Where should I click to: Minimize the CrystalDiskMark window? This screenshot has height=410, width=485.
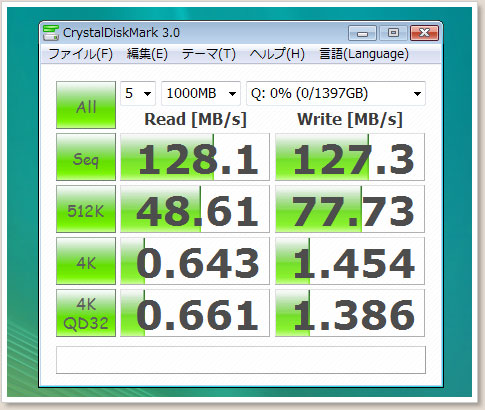pyautogui.click(x=363, y=33)
